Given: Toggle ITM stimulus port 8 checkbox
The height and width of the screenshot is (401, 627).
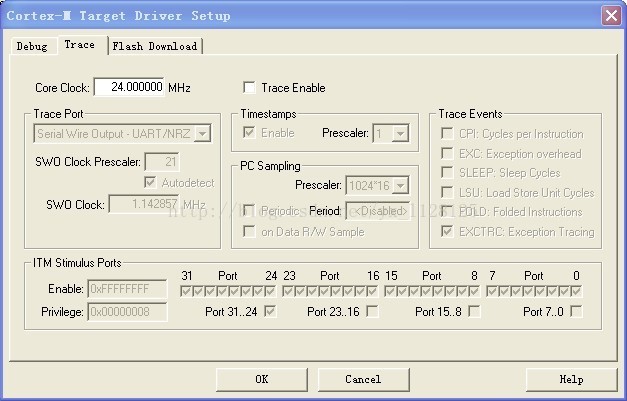Looking at the screenshot, I should click(474, 291).
